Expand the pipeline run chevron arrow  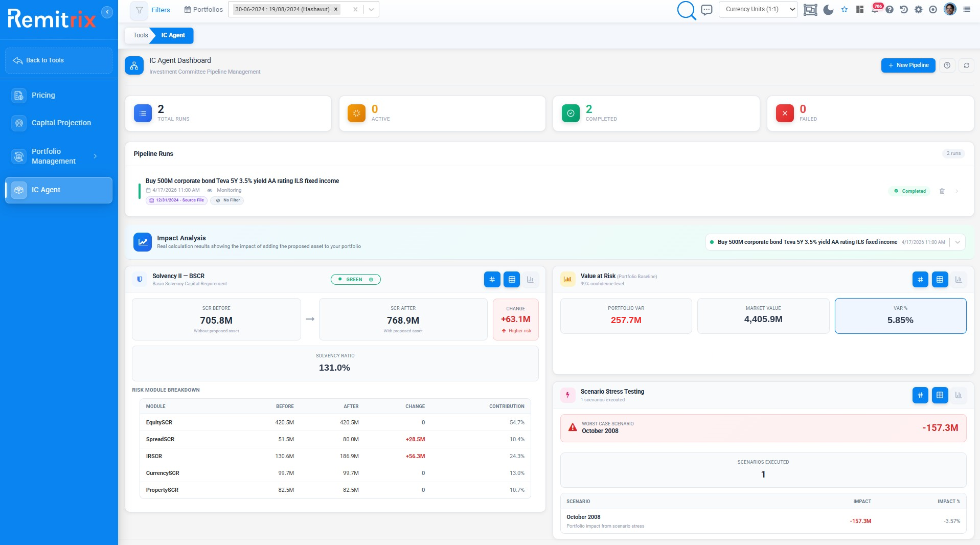click(x=957, y=191)
